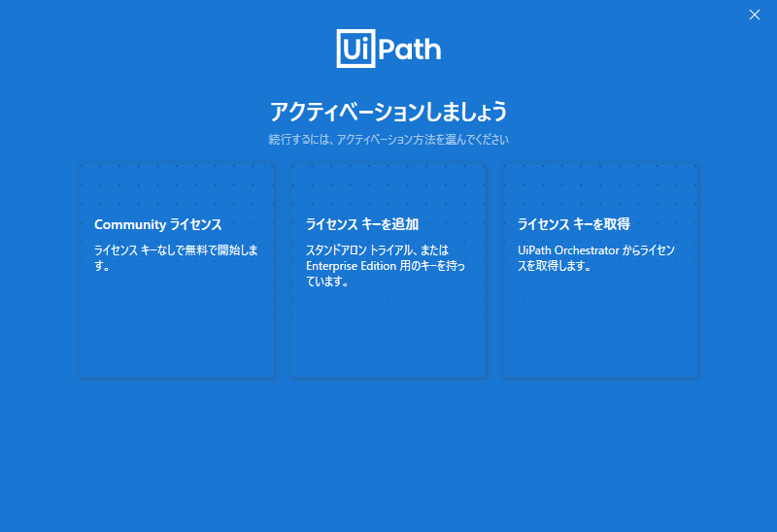Viewport: 777px width, 532px height.
Task: Close the UiPath activation window
Action: pos(755,15)
